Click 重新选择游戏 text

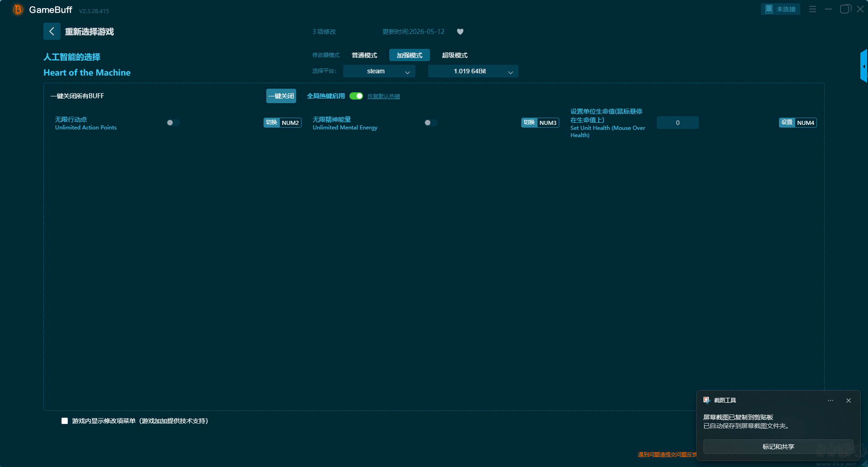click(90, 32)
